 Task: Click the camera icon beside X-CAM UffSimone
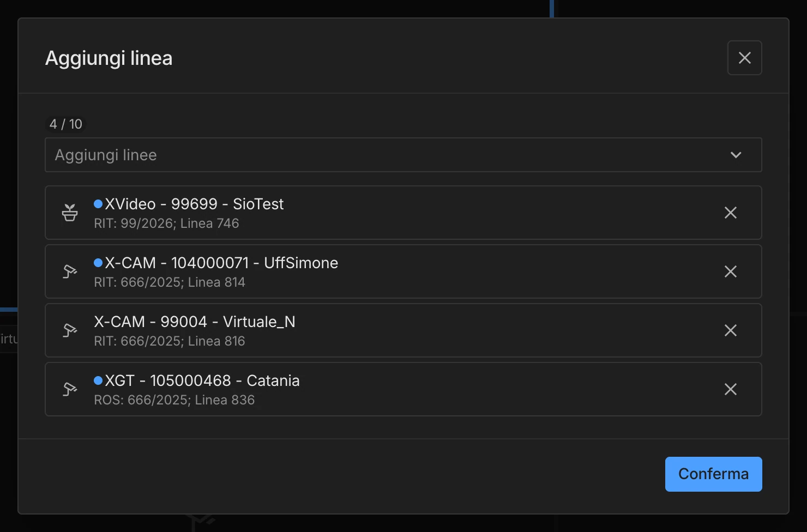70,271
